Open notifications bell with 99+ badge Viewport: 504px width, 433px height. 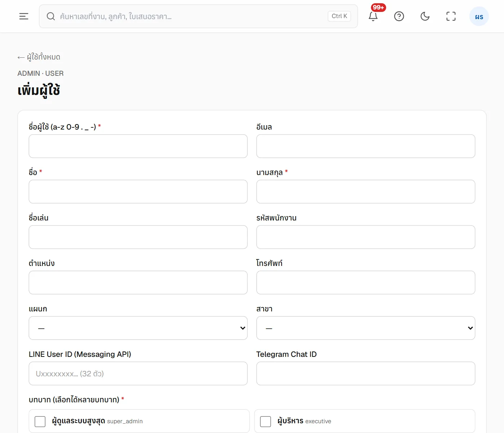[373, 16]
